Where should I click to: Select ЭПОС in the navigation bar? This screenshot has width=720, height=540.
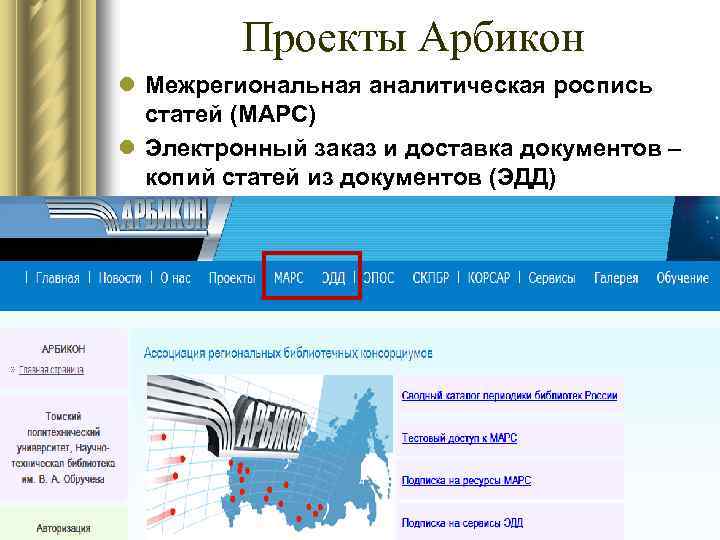[x=378, y=278]
